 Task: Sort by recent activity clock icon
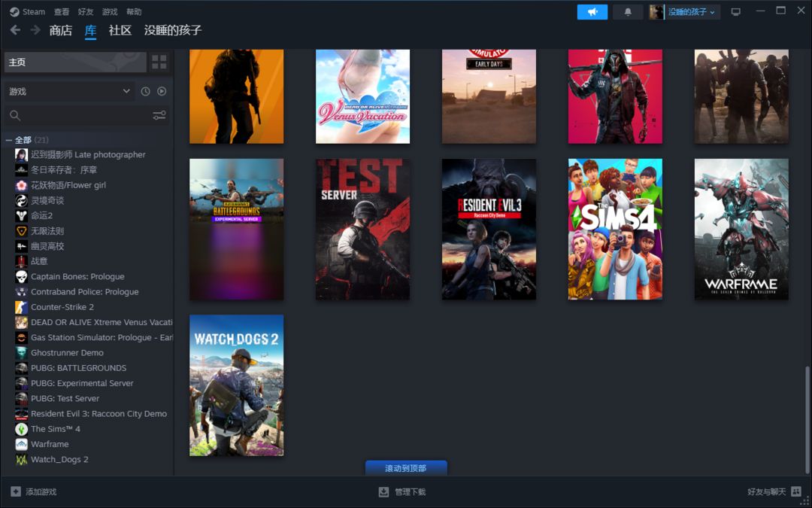(x=146, y=91)
